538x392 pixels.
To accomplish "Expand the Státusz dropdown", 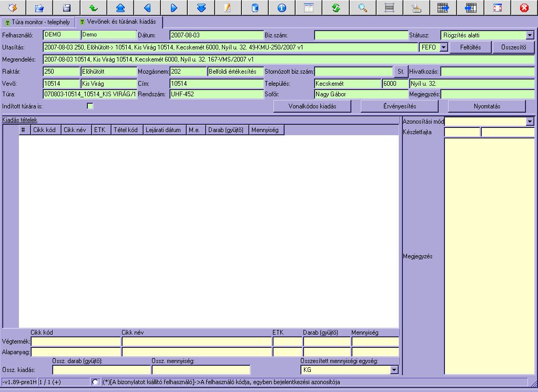I will (530, 35).
